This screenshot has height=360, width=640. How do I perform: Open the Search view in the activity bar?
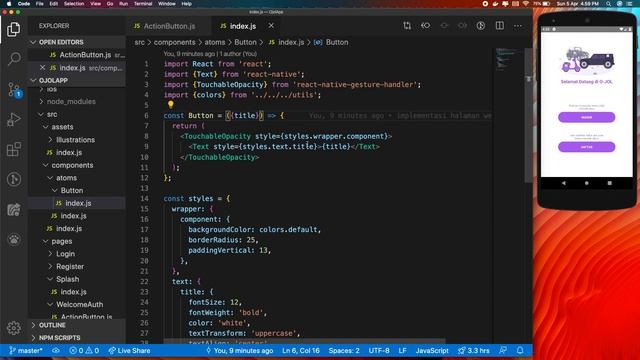click(14, 59)
